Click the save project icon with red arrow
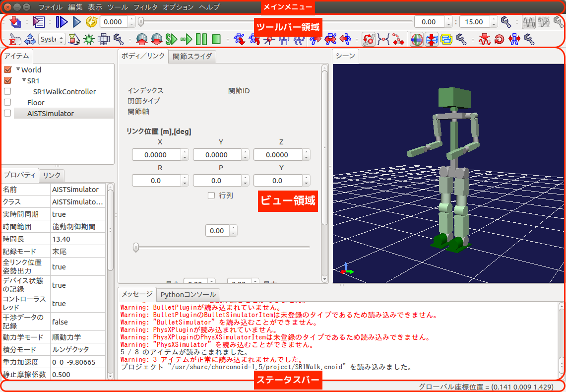 point(15,22)
